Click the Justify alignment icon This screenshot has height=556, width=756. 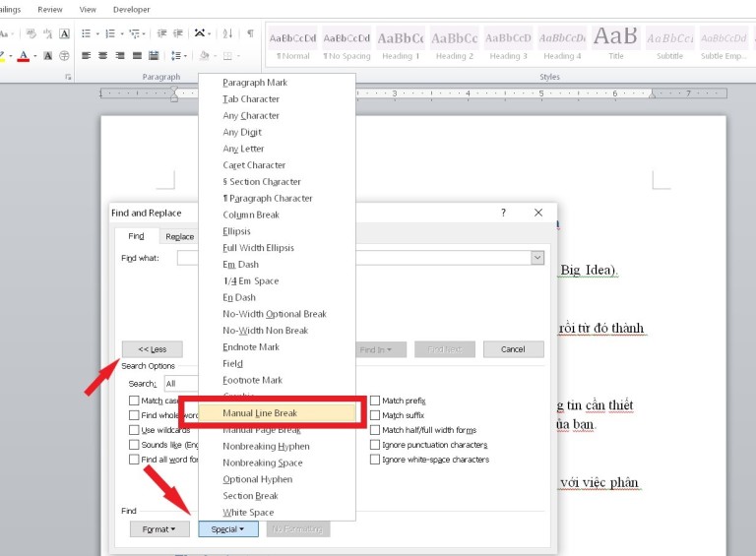tap(137, 56)
